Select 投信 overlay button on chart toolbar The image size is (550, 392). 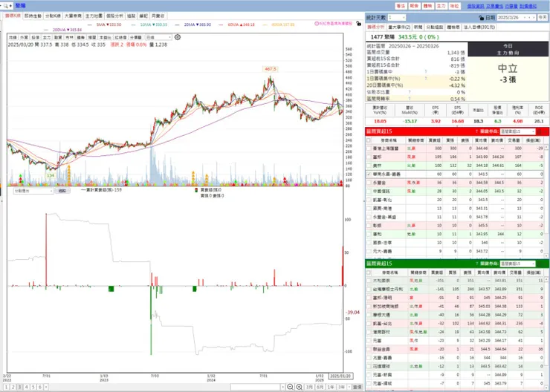(36, 37)
